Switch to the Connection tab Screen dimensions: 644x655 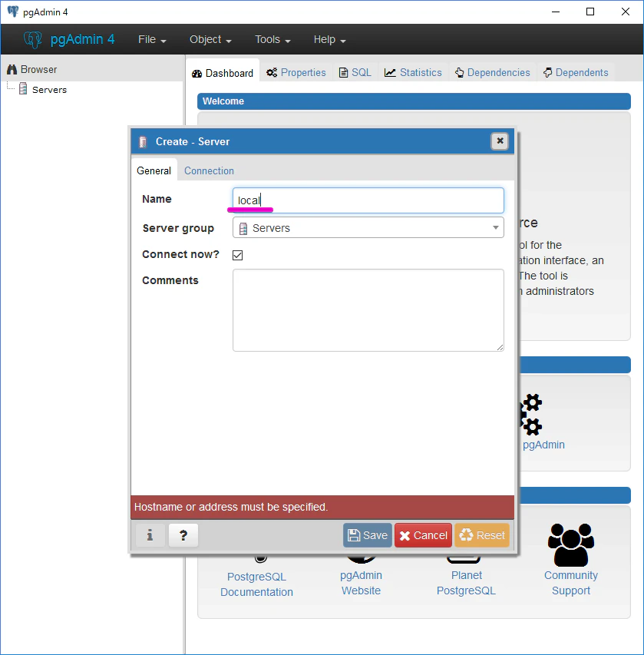[209, 170]
